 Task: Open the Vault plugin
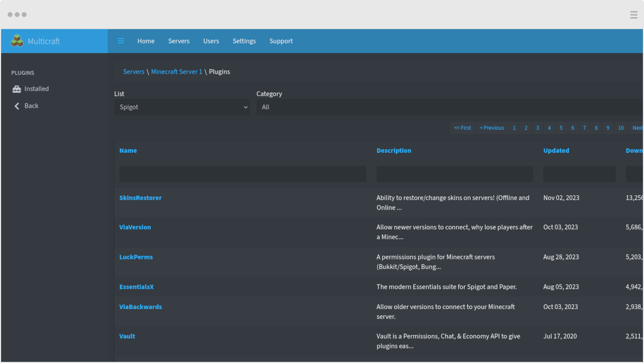127,337
